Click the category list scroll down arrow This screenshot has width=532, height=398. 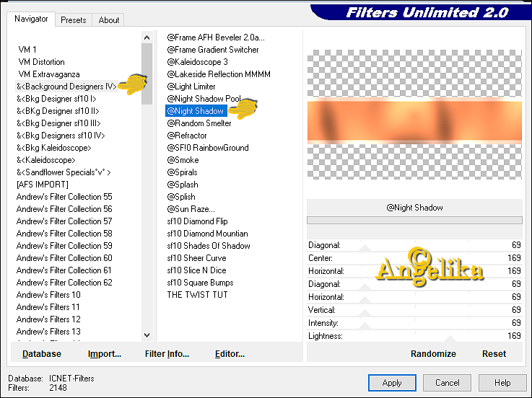tap(147, 335)
